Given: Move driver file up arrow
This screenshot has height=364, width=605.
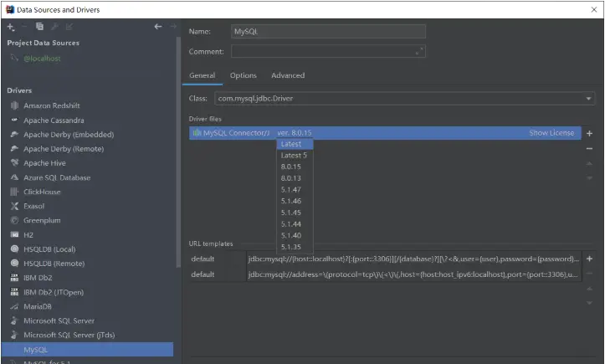Looking at the screenshot, I should pyautogui.click(x=589, y=164).
